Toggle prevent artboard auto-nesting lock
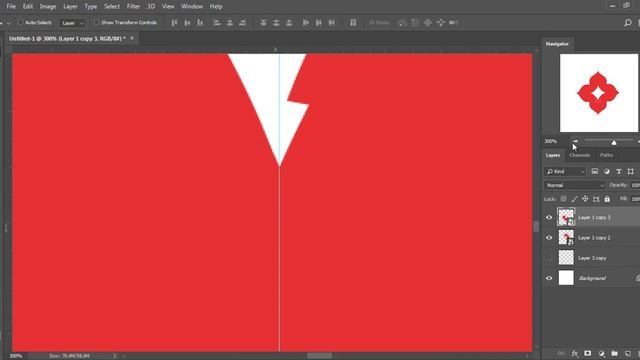This screenshot has height=360, width=640. coord(596,199)
